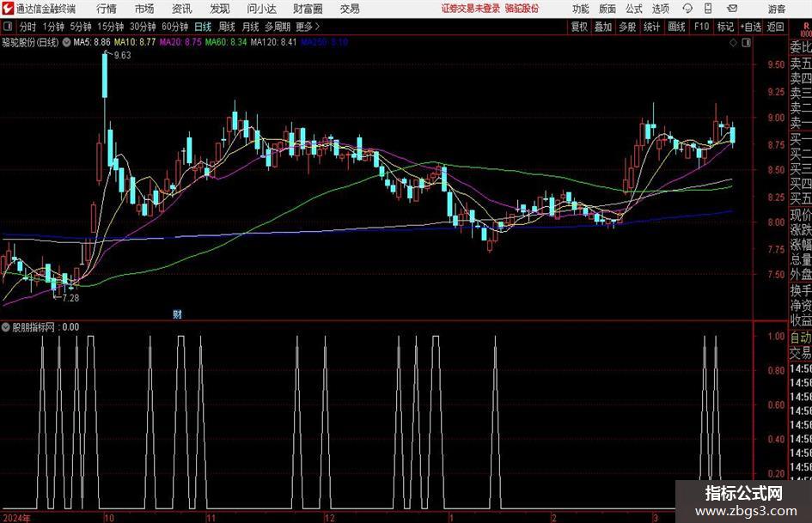The height and width of the screenshot is (523, 812).
Task: Click the 7.28 low price label
Action: click(71, 298)
